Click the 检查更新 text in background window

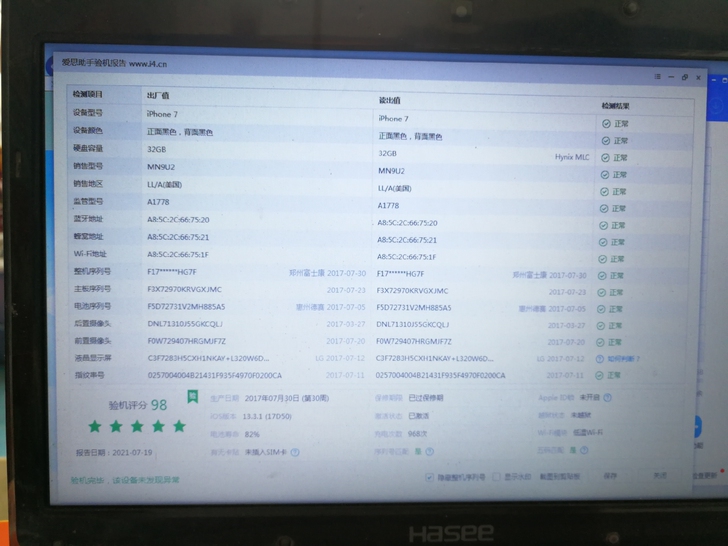click(x=705, y=475)
